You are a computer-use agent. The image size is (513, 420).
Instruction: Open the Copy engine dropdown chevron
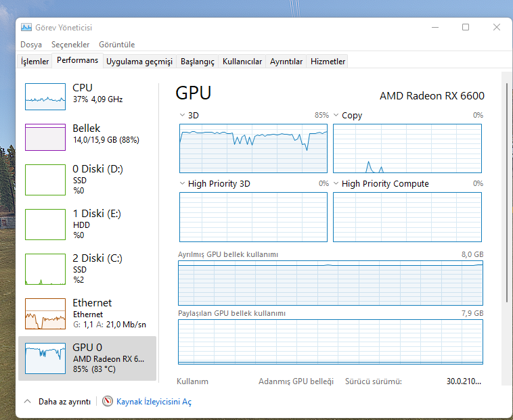coord(336,115)
